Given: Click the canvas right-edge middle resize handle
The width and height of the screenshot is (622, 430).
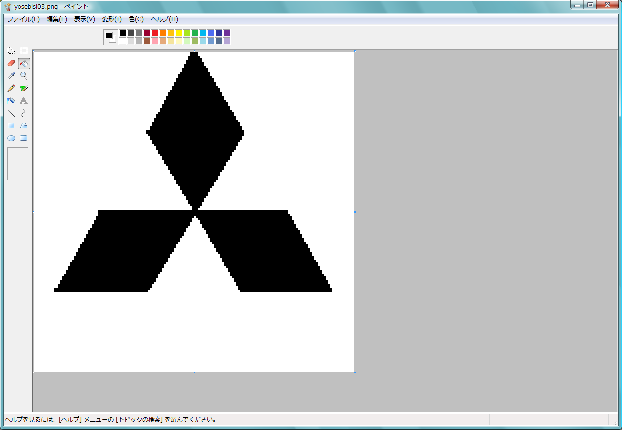Looking at the screenshot, I should coord(355,212).
